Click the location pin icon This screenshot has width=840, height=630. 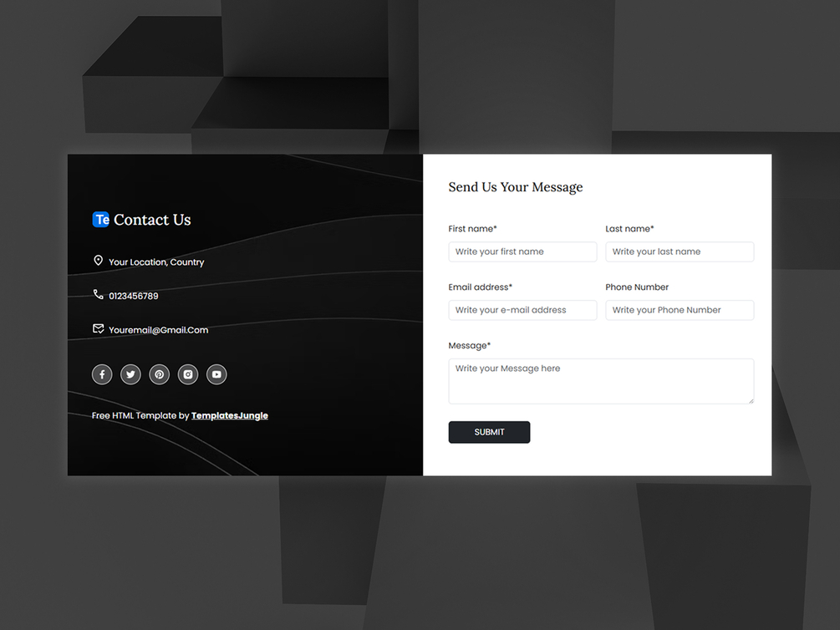98,261
